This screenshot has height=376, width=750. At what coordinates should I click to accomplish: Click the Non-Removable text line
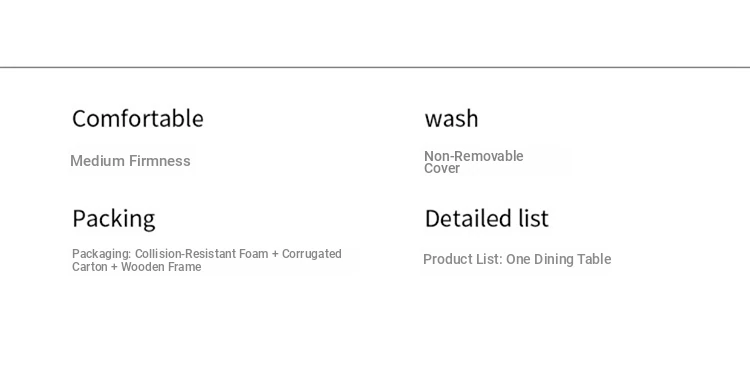[x=474, y=156]
